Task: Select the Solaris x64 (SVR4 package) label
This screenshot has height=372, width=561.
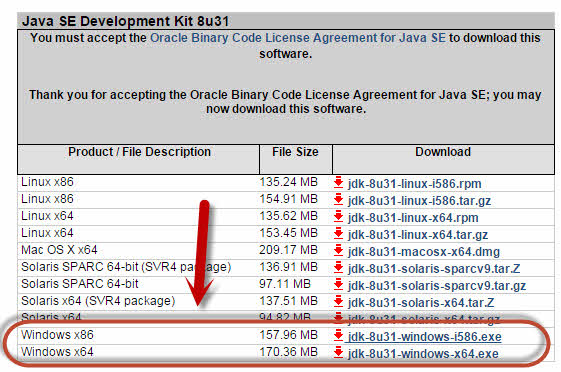Action: 98,301
